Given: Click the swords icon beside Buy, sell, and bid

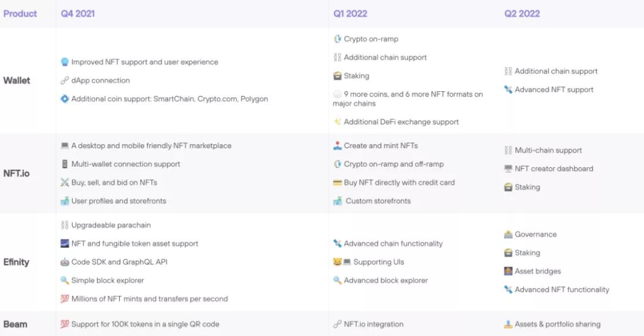Looking at the screenshot, I should (64, 182).
